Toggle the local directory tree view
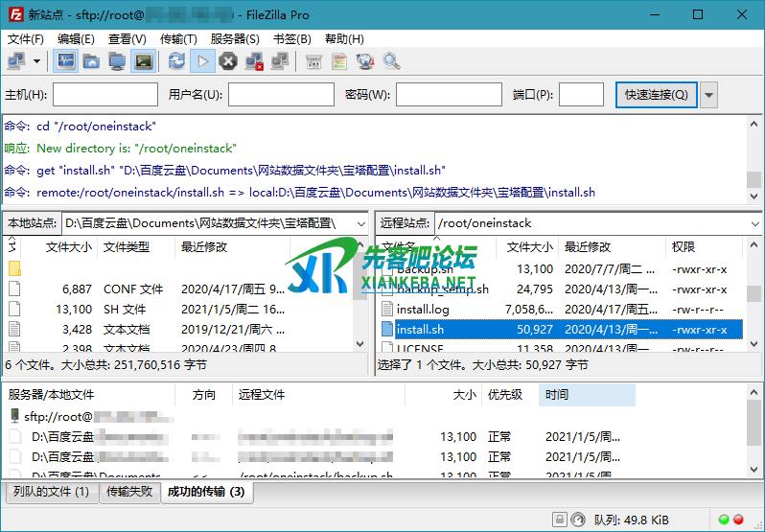Viewport: 765px width, 532px height. pos(91,61)
